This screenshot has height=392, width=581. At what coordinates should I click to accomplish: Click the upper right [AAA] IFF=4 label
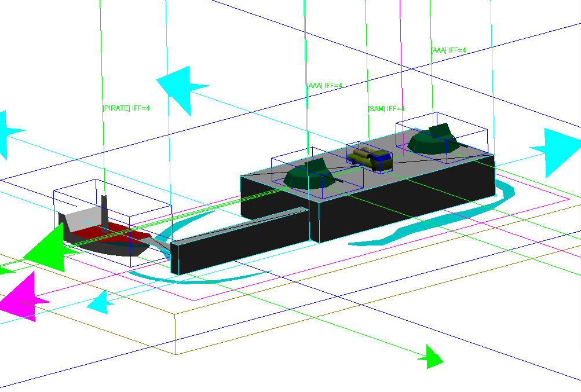click(448, 50)
